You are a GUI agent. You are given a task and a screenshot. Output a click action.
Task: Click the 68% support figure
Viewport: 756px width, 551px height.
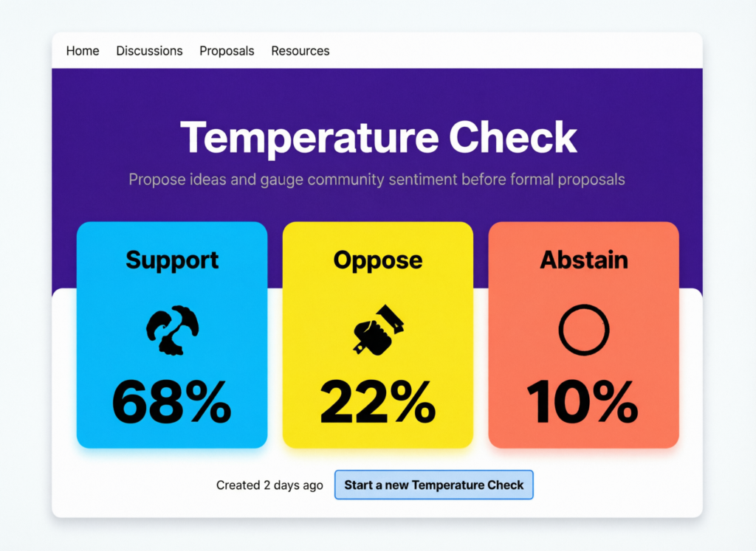coord(172,402)
